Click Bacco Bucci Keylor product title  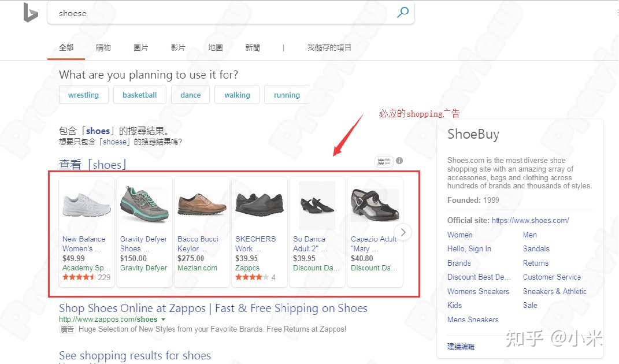[198, 244]
